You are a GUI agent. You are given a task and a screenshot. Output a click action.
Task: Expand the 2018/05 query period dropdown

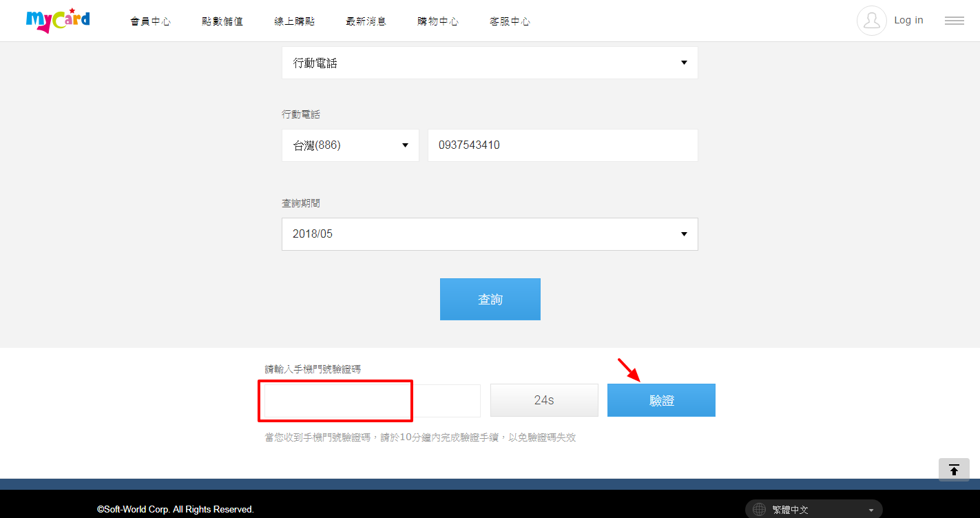pos(490,234)
